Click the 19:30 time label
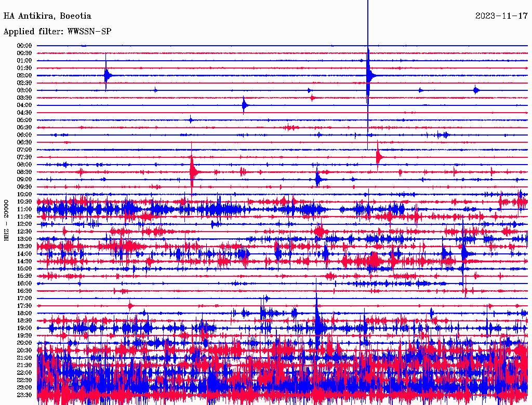The image size is (532, 405). click(x=24, y=335)
